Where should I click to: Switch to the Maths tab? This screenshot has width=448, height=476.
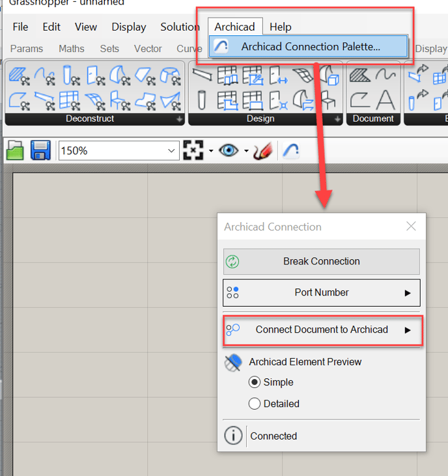(72, 49)
